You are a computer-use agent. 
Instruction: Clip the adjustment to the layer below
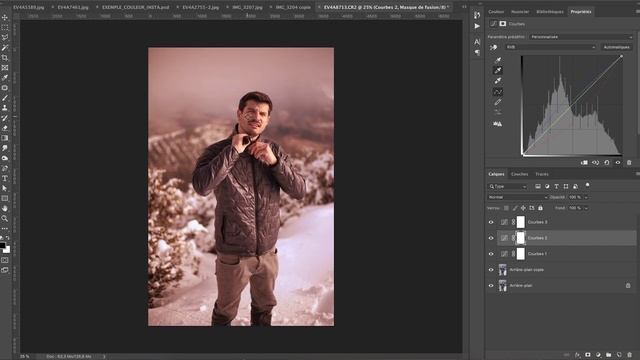pyautogui.click(x=584, y=162)
